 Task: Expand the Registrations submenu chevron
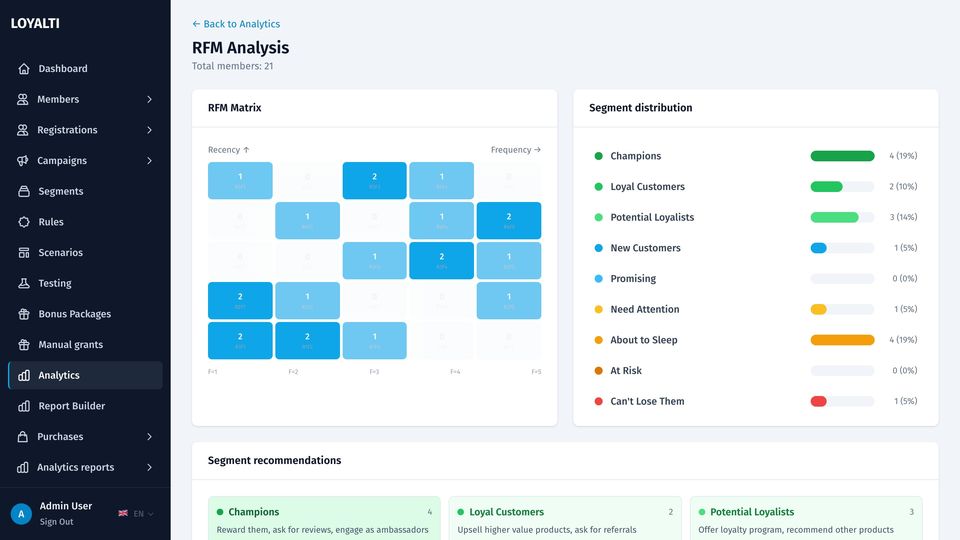[x=149, y=130]
